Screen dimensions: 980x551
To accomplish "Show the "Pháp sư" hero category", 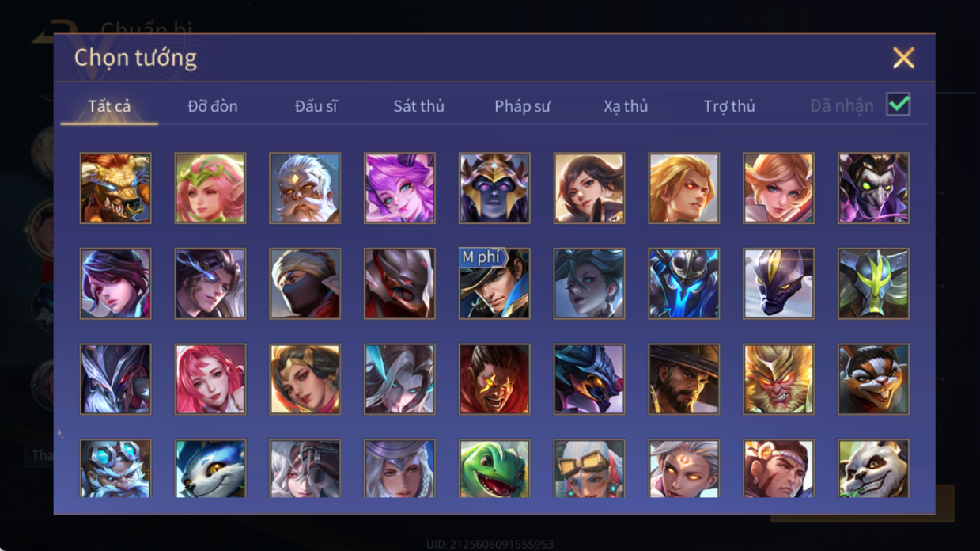I will (522, 106).
